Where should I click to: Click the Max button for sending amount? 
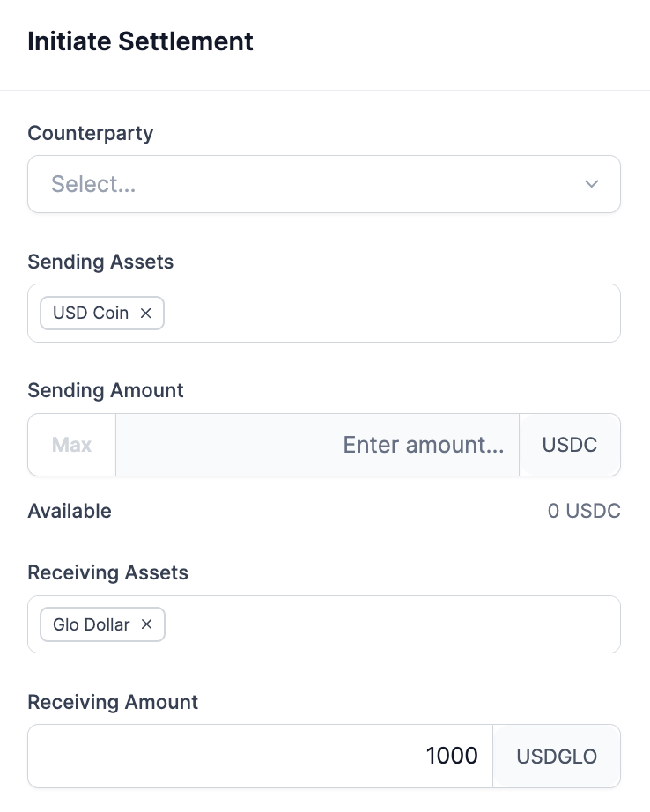tap(71, 445)
